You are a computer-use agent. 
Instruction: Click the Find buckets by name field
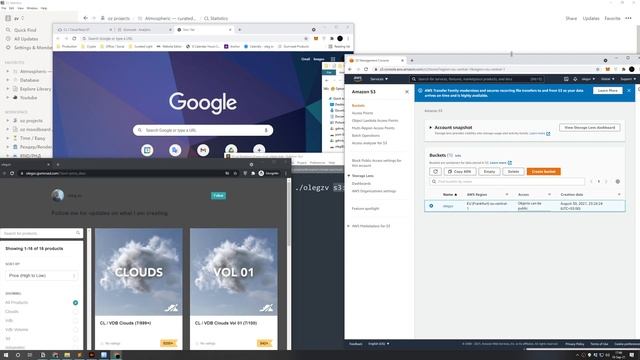pyautogui.click(x=507, y=182)
